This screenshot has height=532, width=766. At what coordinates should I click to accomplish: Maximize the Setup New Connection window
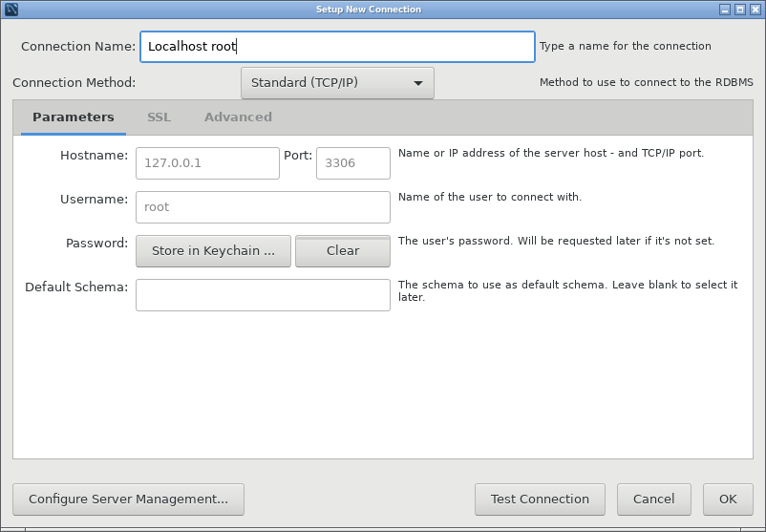(740, 10)
